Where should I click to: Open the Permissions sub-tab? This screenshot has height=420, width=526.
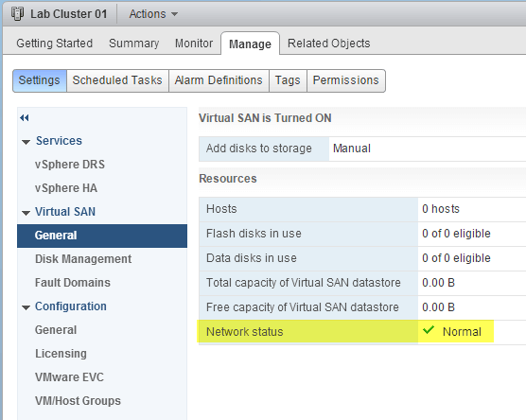346,80
